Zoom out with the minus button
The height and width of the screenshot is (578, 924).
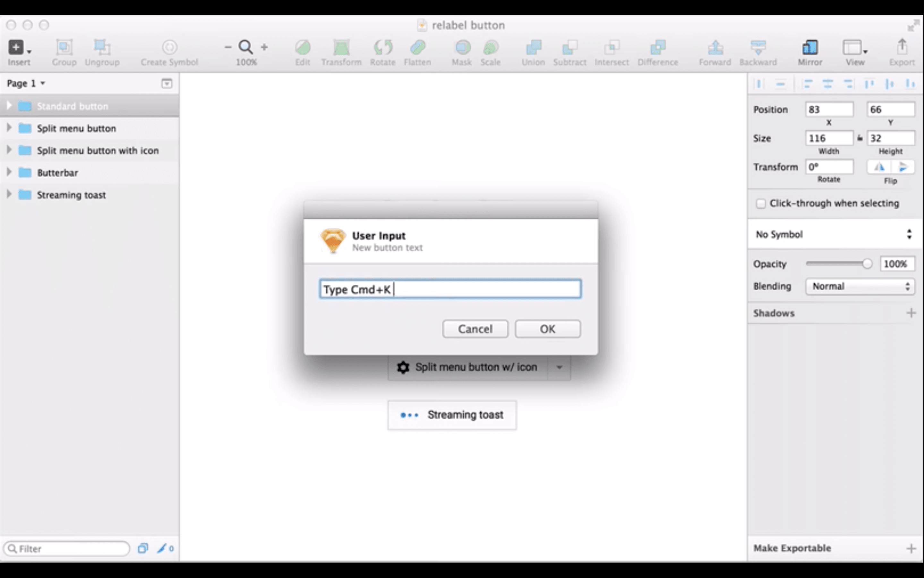tap(228, 48)
